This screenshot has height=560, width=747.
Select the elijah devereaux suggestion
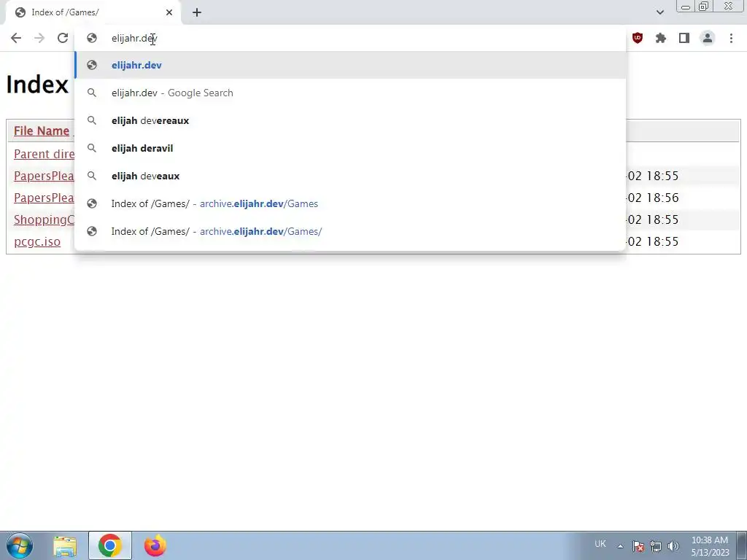(350, 120)
